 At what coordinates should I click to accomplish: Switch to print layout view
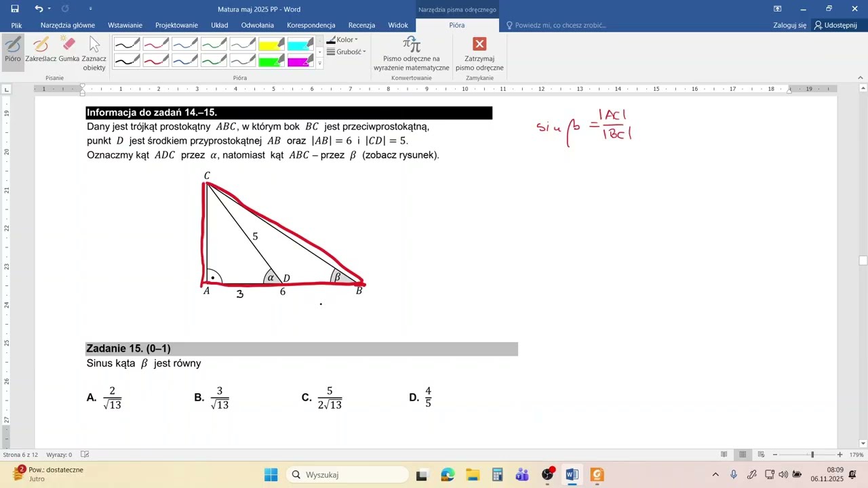(743, 455)
